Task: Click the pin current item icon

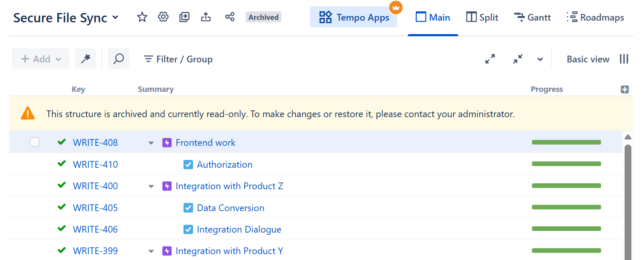Action: [x=86, y=59]
